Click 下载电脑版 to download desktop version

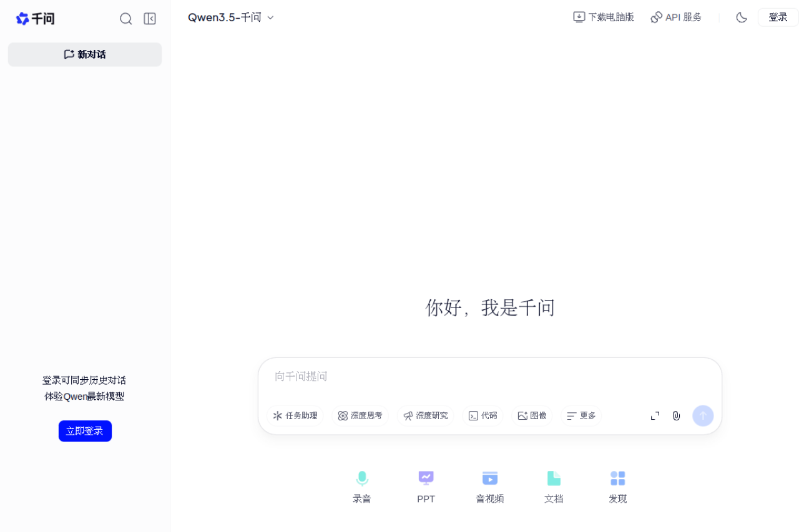(602, 17)
